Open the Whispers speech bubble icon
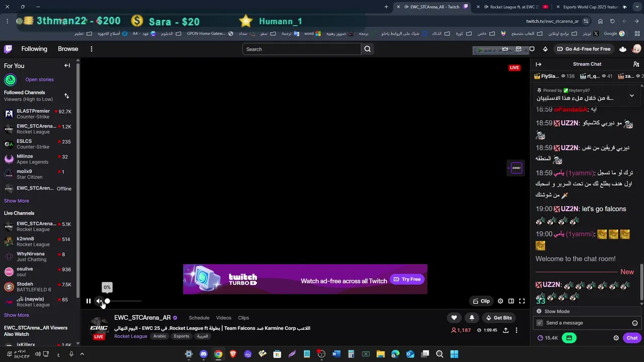The height and width of the screenshot is (362, 644). pyautogui.click(x=532, y=49)
